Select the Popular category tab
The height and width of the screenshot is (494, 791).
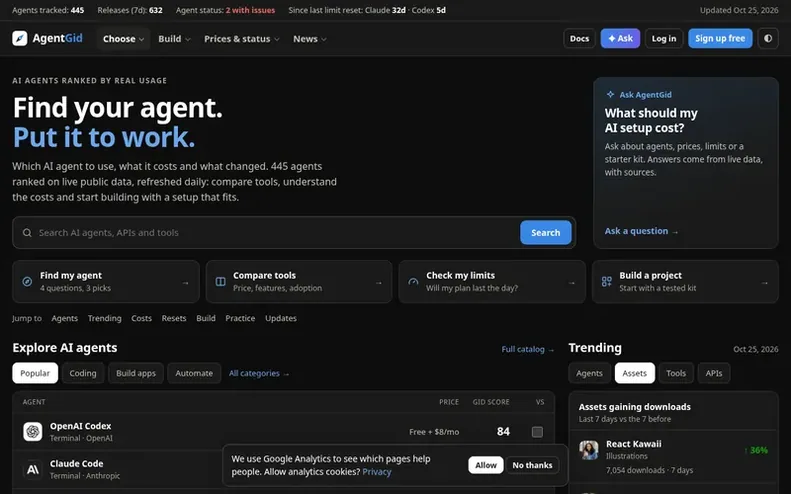tap(35, 373)
